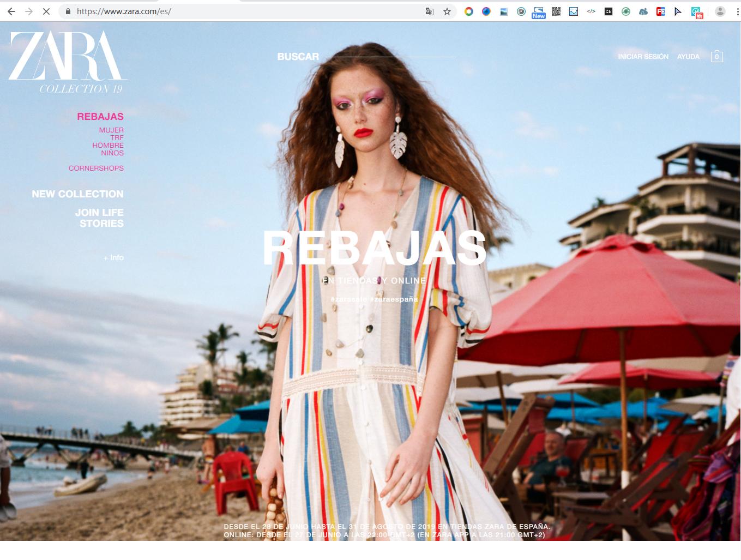Open the QR code extension
Image resolution: width=741 pixels, height=560 pixels.
[556, 11]
